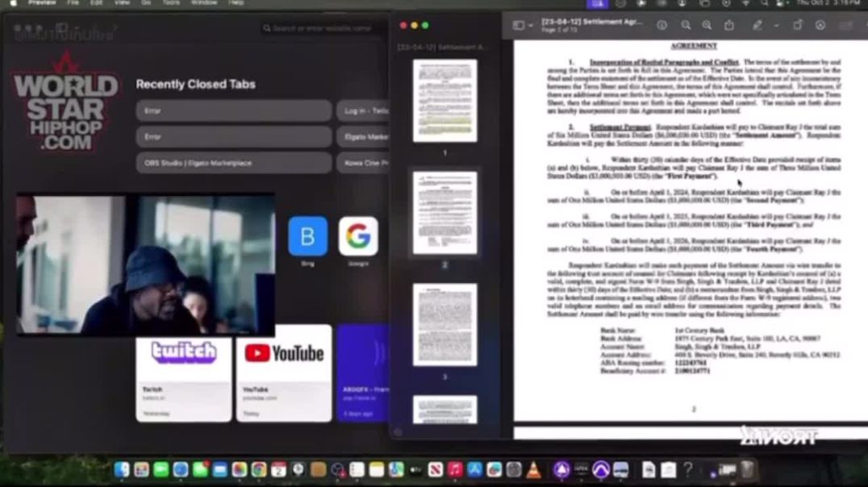This screenshot has width=868, height=487.
Task: Expand the sidebar view options dropdown in Preview
Action: (522, 26)
